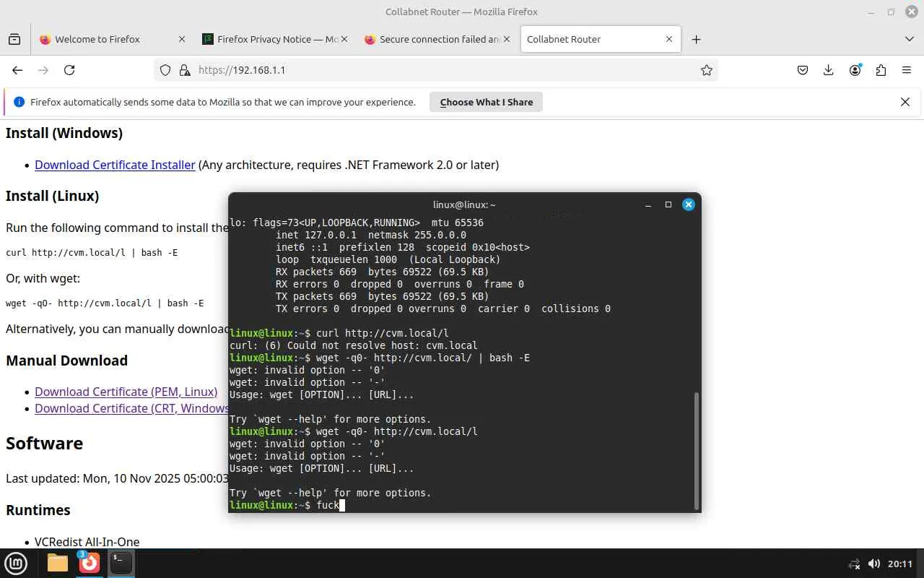The image size is (924, 578).
Task: Click the 'lo: flags=73' terminal line
Action: pos(357,223)
